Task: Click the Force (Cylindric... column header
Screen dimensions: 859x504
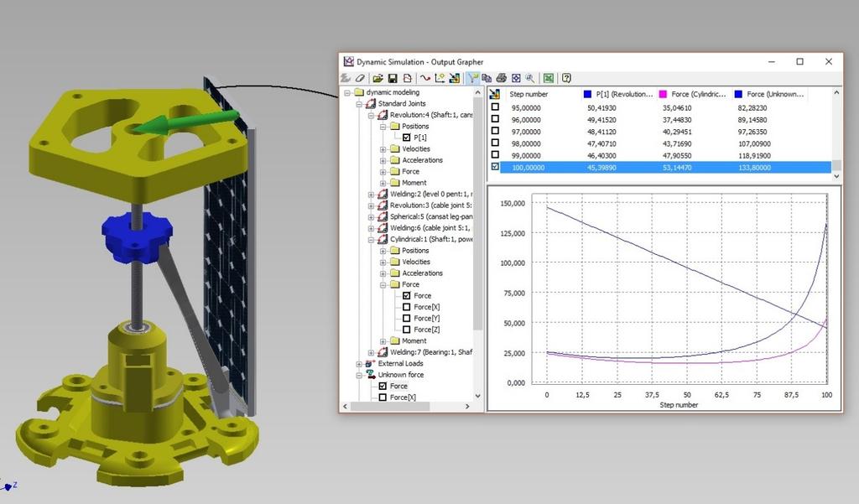Action: coord(699,94)
